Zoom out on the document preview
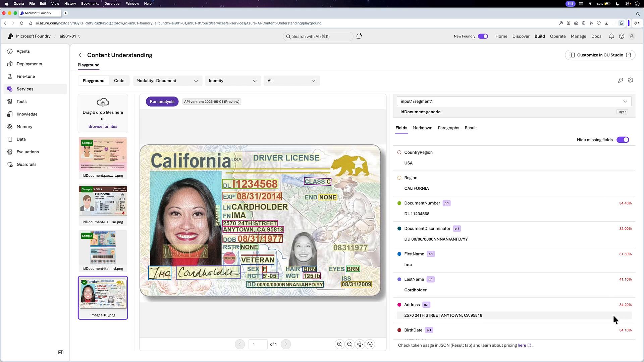644x362 pixels. [350, 344]
